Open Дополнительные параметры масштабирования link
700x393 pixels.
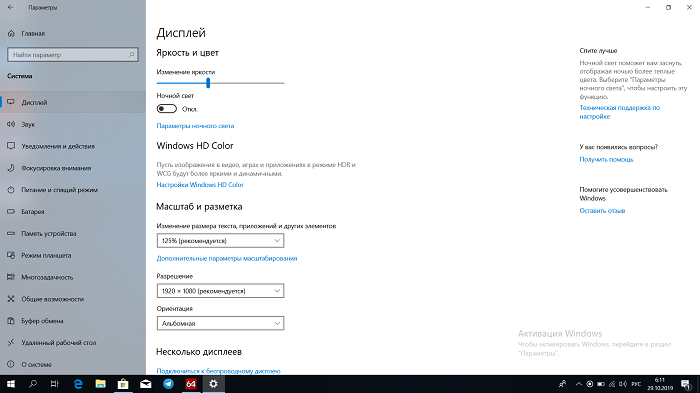point(226,259)
